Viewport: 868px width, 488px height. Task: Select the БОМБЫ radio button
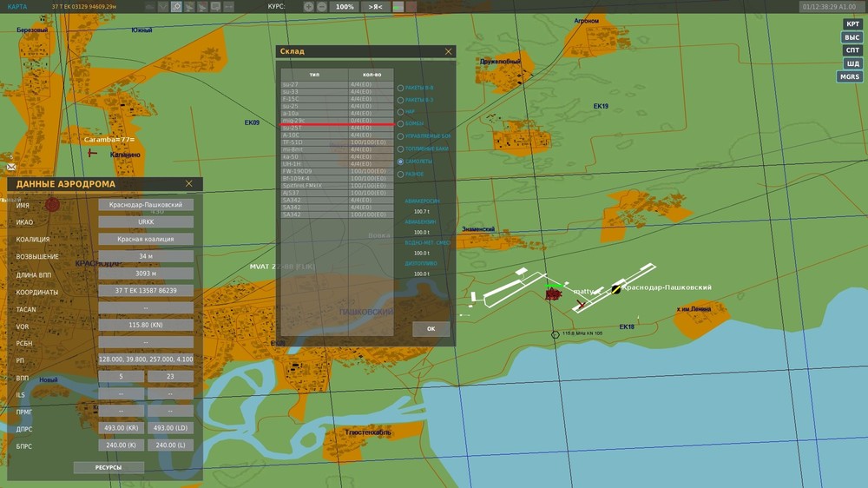(x=400, y=123)
